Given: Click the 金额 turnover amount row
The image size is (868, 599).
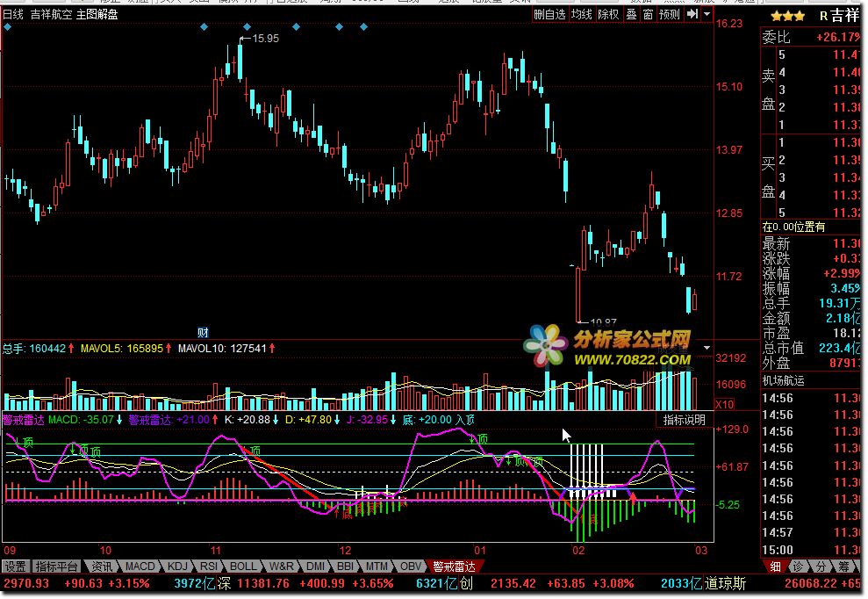Looking at the screenshot, I should pyautogui.click(x=811, y=318).
